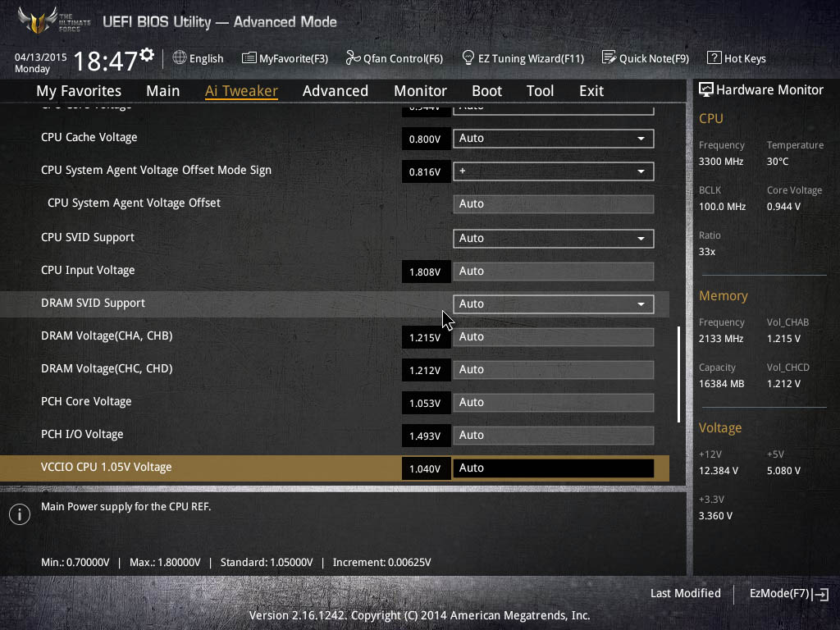Click the Hardware Monitor display icon

tap(706, 89)
